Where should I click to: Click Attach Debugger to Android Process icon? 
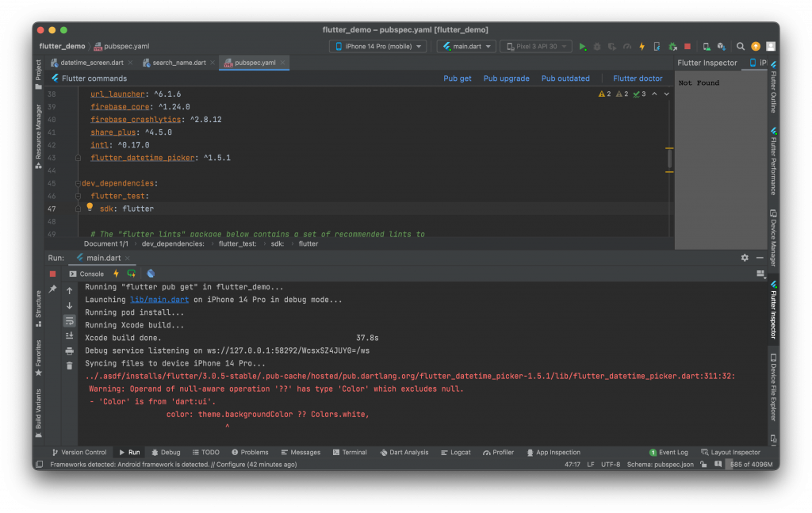[672, 47]
